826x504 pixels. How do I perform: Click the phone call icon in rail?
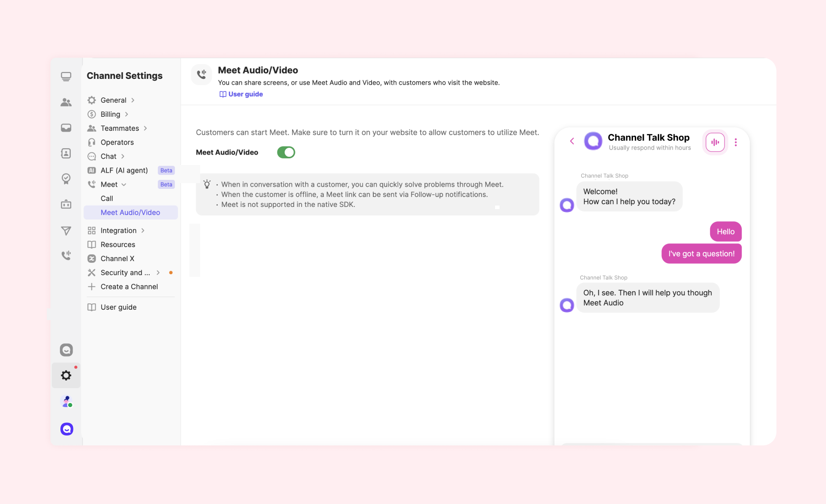click(66, 256)
